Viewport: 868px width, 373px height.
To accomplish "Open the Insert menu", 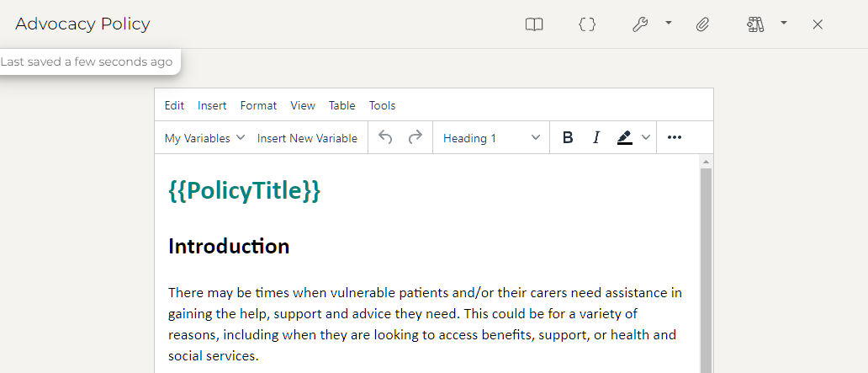I will point(212,105).
